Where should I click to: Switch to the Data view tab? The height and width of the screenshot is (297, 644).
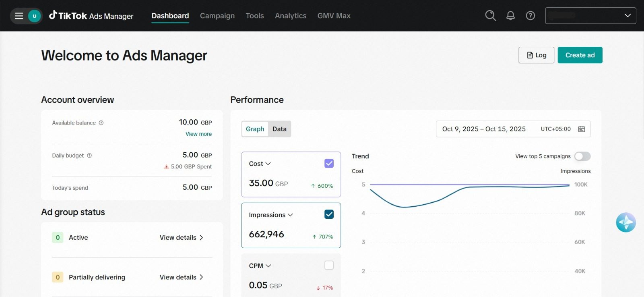tap(279, 129)
